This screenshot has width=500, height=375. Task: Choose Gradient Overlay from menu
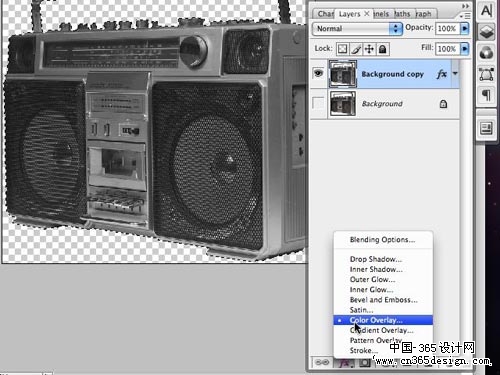tap(383, 330)
